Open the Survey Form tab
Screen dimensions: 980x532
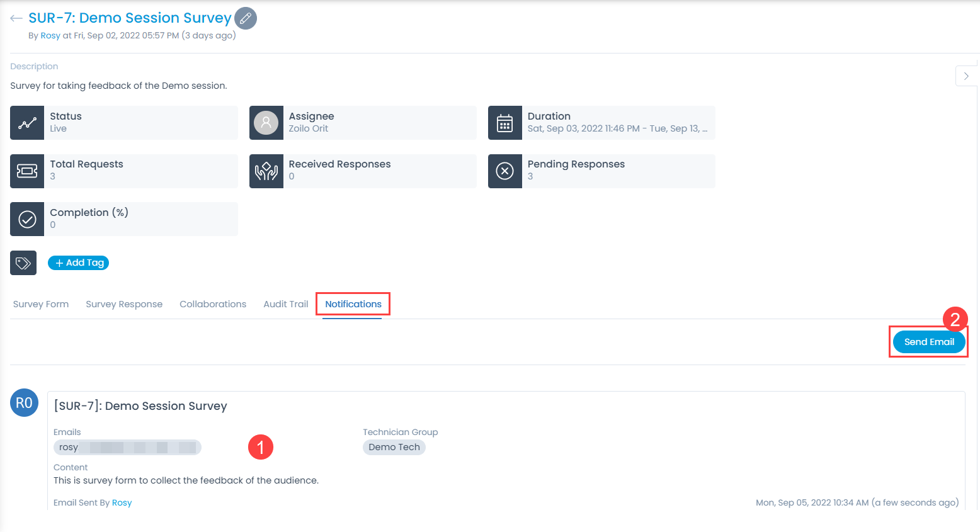pos(40,304)
